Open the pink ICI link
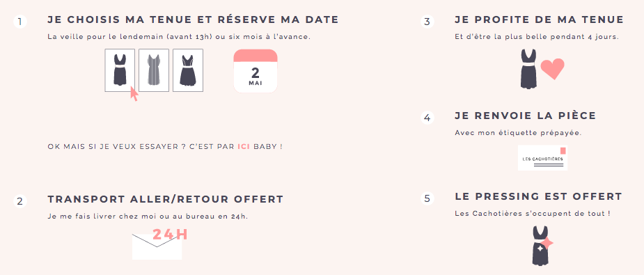 (x=244, y=146)
